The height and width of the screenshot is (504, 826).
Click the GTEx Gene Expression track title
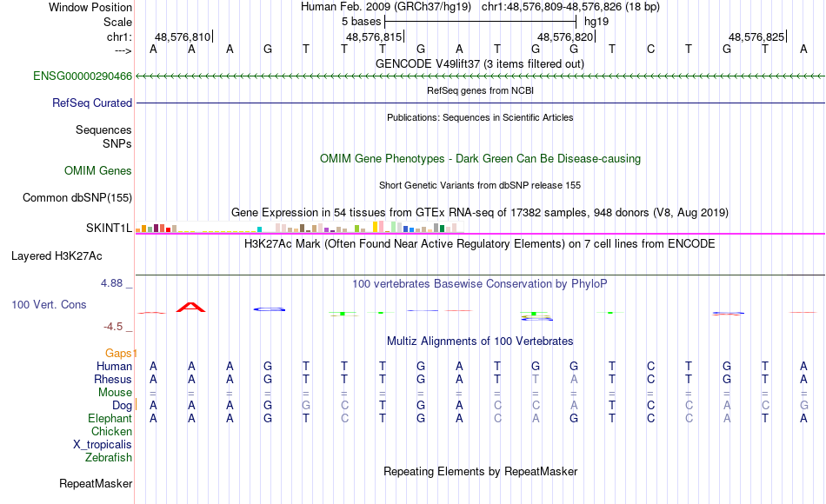click(x=480, y=212)
